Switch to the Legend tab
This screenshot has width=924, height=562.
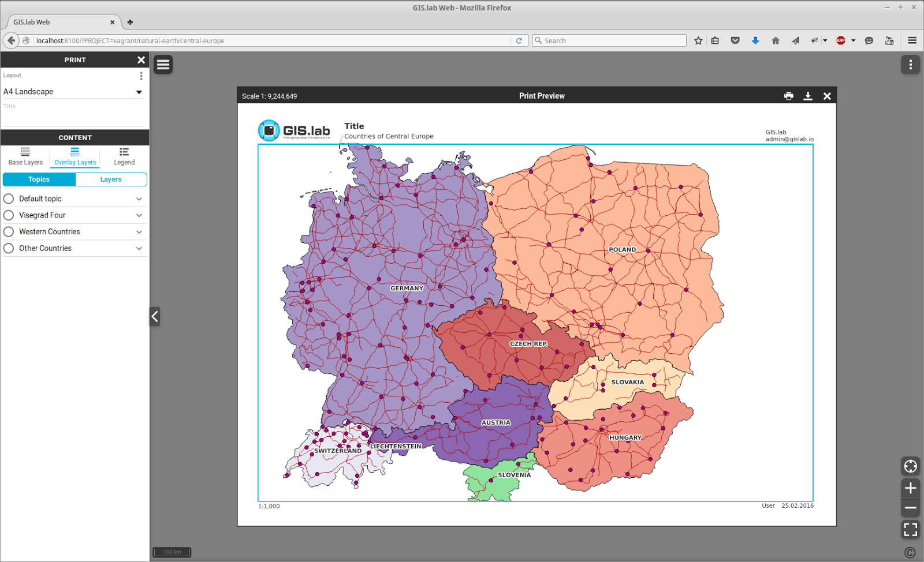124,156
